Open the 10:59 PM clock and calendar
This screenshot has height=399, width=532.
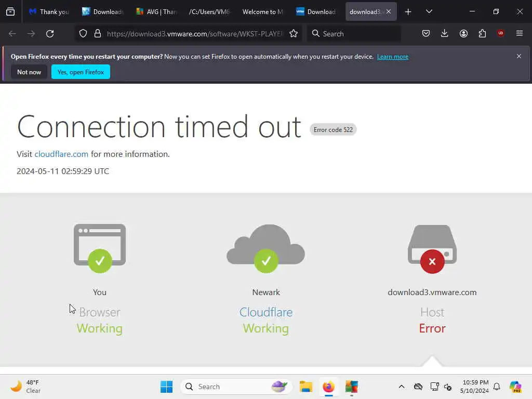tap(474, 387)
